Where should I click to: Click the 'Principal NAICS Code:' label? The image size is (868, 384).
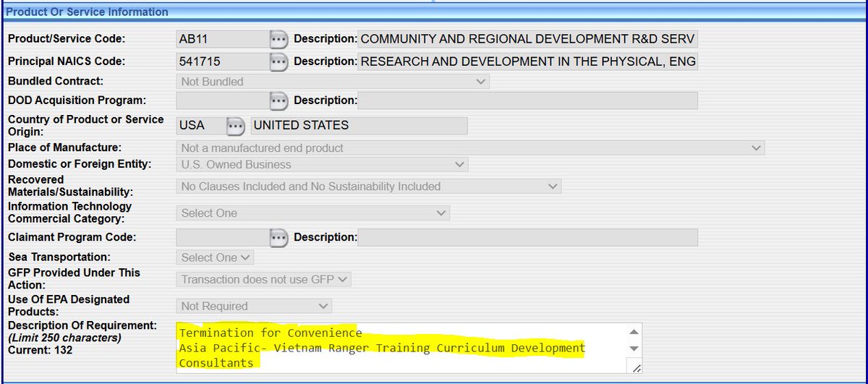67,61
